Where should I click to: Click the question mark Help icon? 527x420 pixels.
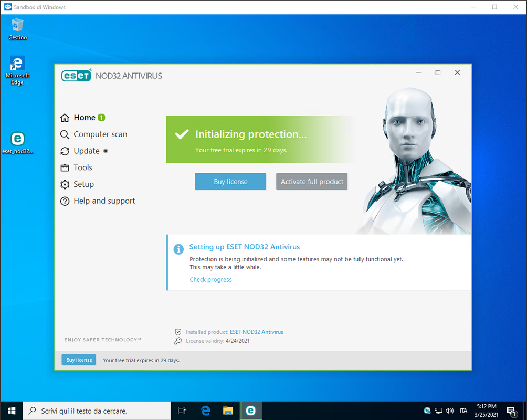point(65,201)
